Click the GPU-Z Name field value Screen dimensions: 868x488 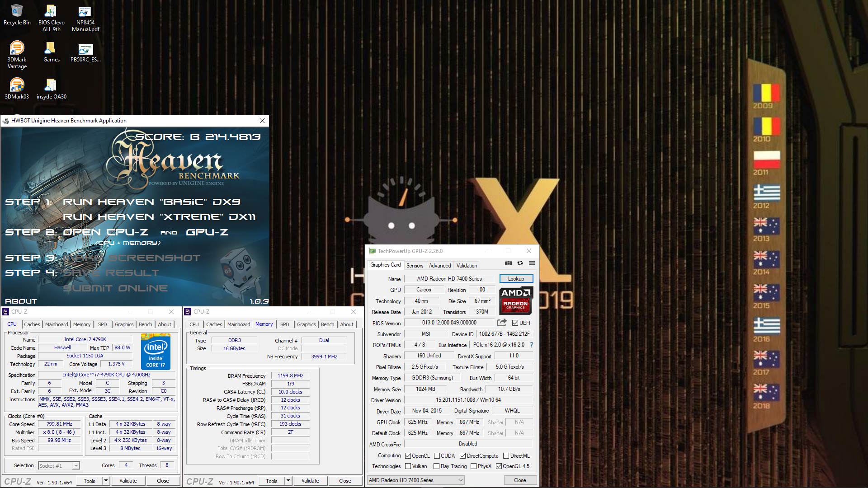click(x=449, y=279)
